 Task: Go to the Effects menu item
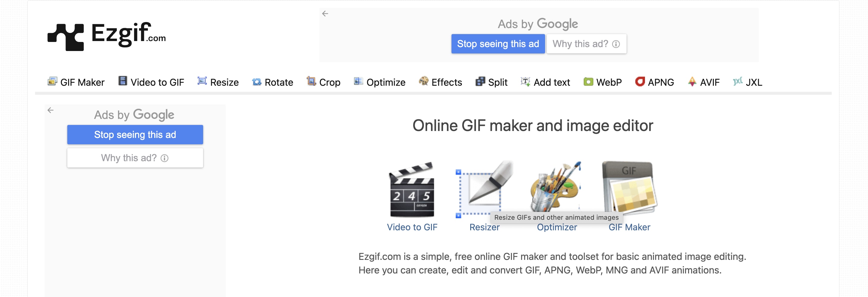pos(440,82)
